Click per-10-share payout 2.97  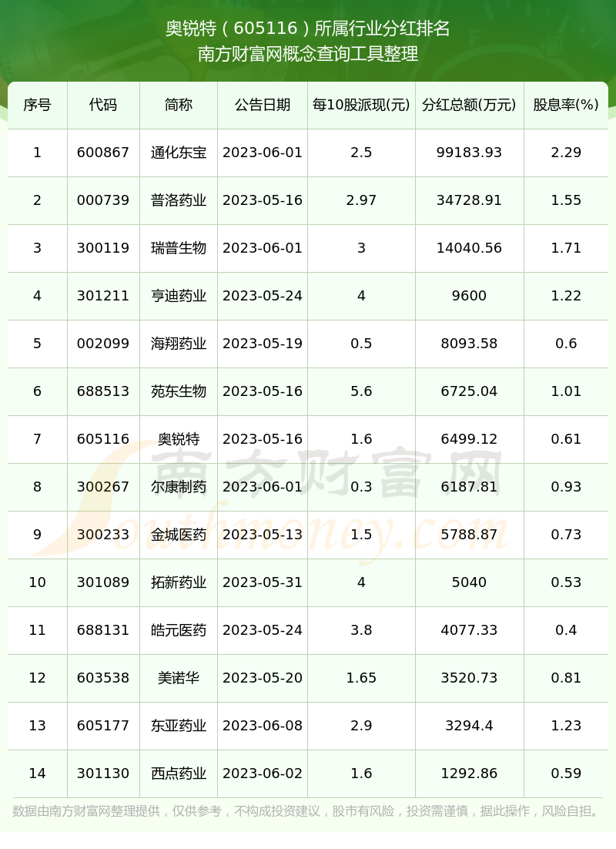coord(361,200)
